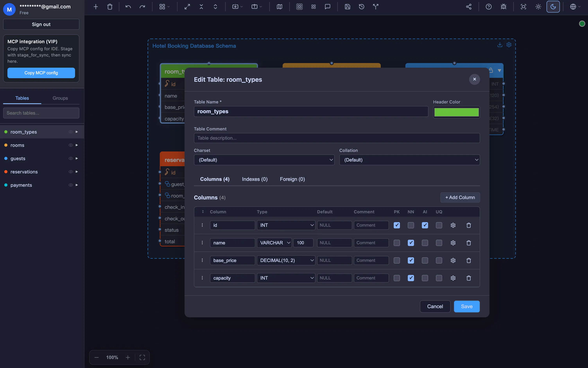588x368 pixels.
Task: Open Hotel Booking group settings gear
Action: pyautogui.click(x=509, y=45)
